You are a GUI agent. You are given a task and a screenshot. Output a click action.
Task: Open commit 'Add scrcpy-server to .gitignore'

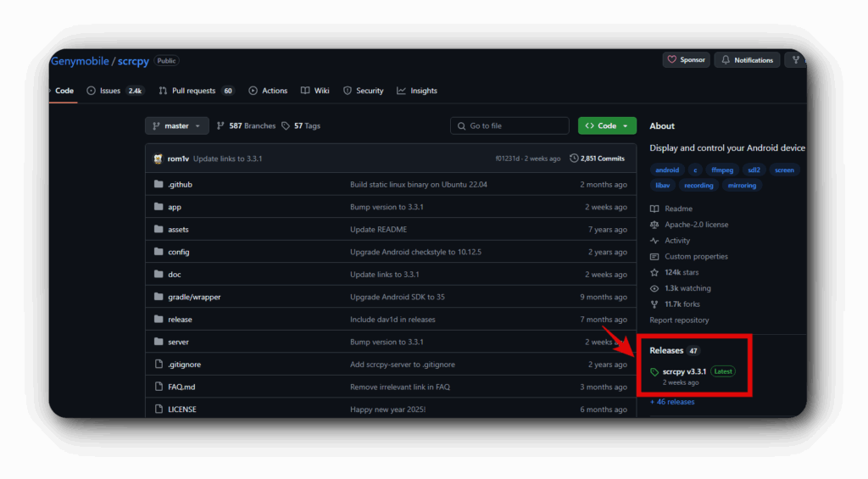pyautogui.click(x=403, y=365)
